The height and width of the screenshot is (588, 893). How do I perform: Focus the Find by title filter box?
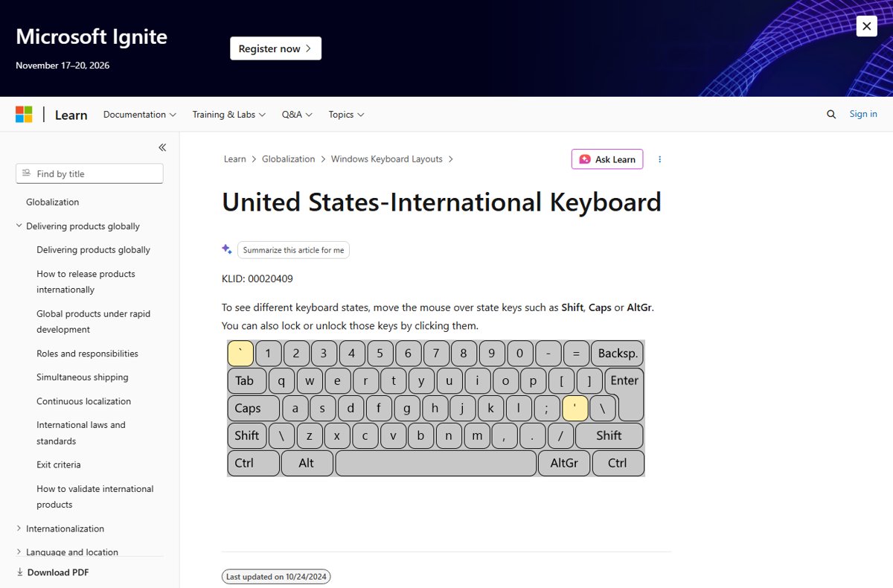tap(89, 173)
